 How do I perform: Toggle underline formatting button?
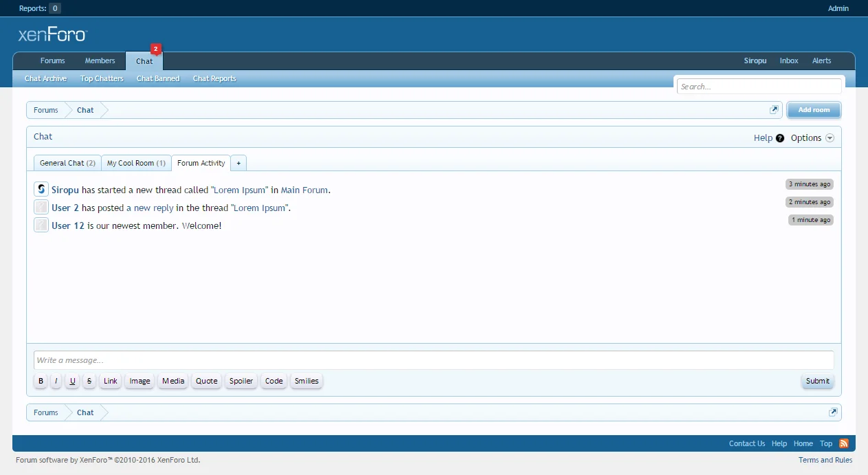tap(73, 381)
